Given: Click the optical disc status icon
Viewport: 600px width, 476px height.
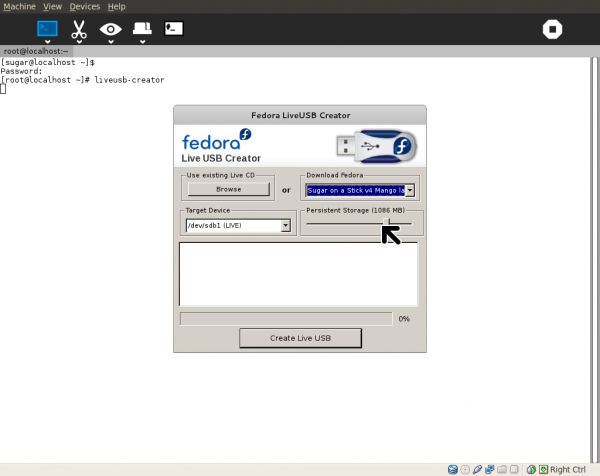Looking at the screenshot, I should point(465,468).
